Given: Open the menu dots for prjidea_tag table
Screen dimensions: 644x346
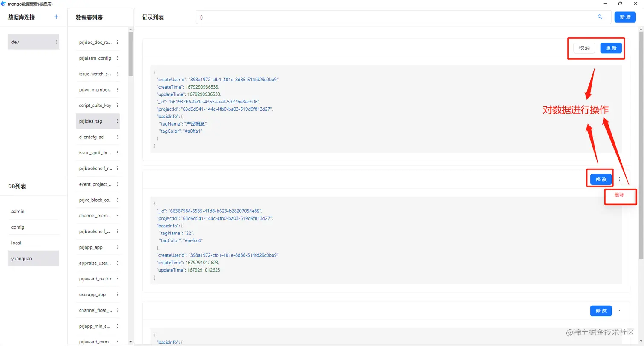Looking at the screenshot, I should [117, 121].
